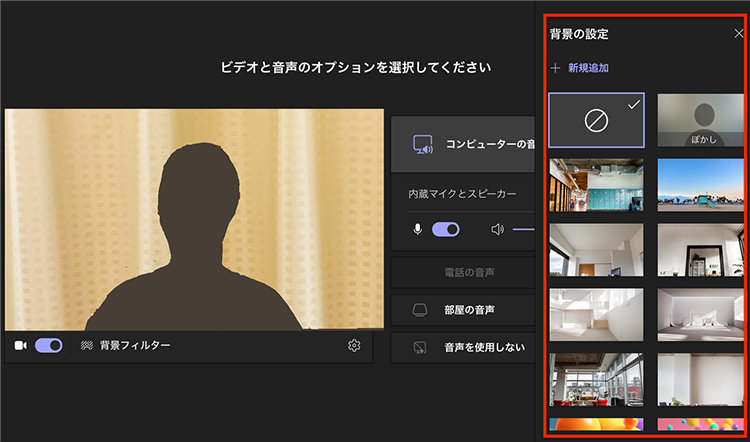The image size is (750, 442).
Task: Click the camera icon beside video toggle
Action: tap(21, 345)
